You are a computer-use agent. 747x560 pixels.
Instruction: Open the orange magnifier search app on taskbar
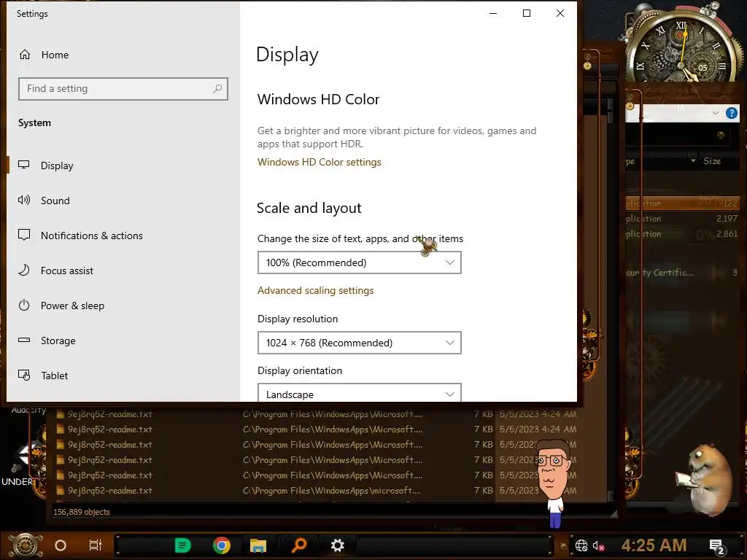click(x=299, y=545)
